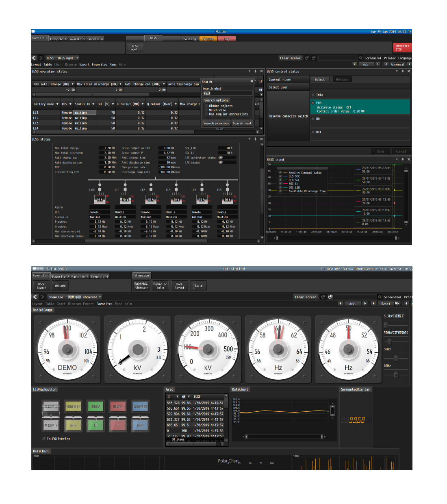Go back using Master window's back arrow
The width and height of the screenshot is (447, 504).
pyautogui.click(x=34, y=58)
